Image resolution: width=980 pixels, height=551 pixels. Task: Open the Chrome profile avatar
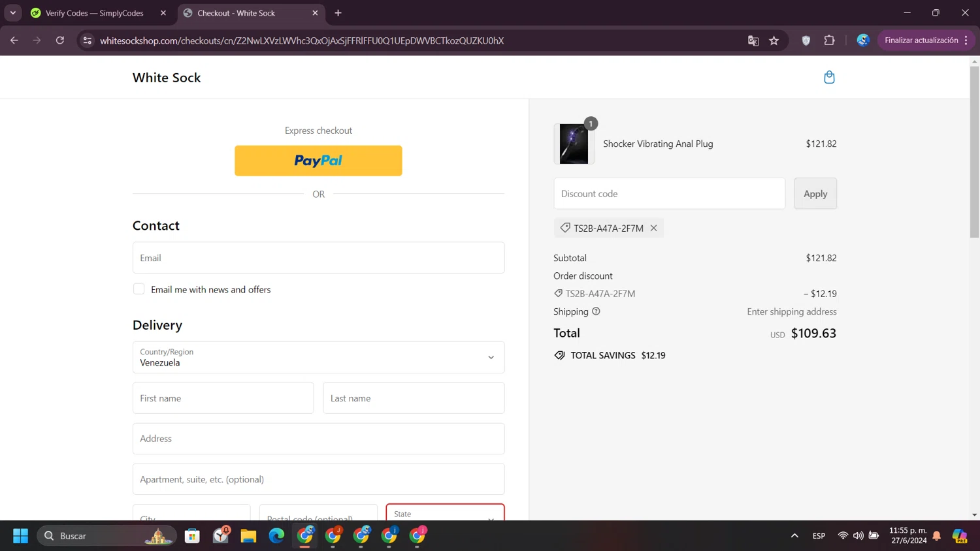(x=863, y=40)
